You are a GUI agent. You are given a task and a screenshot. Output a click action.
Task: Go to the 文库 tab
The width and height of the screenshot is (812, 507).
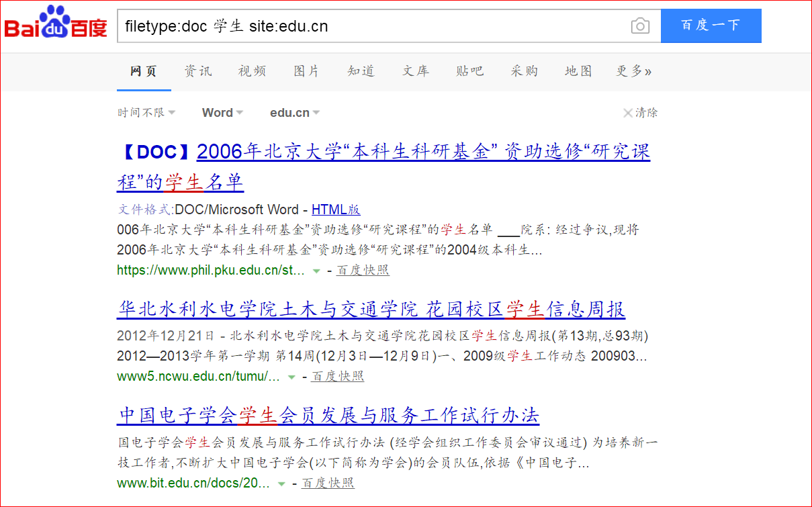point(415,71)
